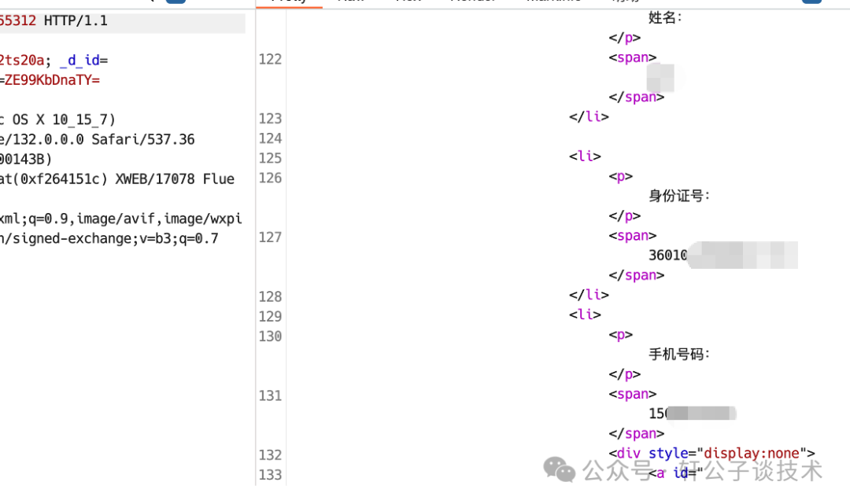
Task: Select the '2ts20a;' cookie value
Action: pyautogui.click(x=25, y=61)
